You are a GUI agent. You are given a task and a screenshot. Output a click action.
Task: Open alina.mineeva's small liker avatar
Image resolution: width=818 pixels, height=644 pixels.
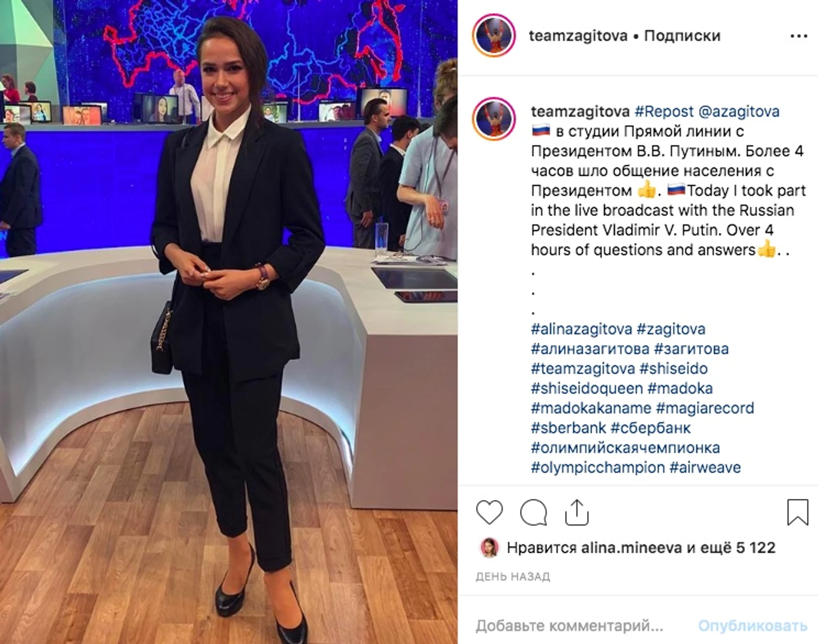click(490, 548)
